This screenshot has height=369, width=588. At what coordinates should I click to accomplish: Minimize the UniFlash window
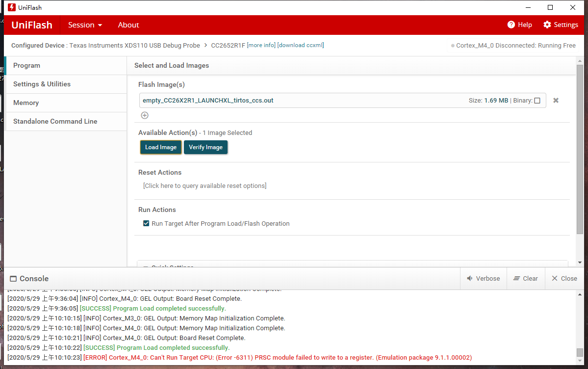click(x=528, y=7)
